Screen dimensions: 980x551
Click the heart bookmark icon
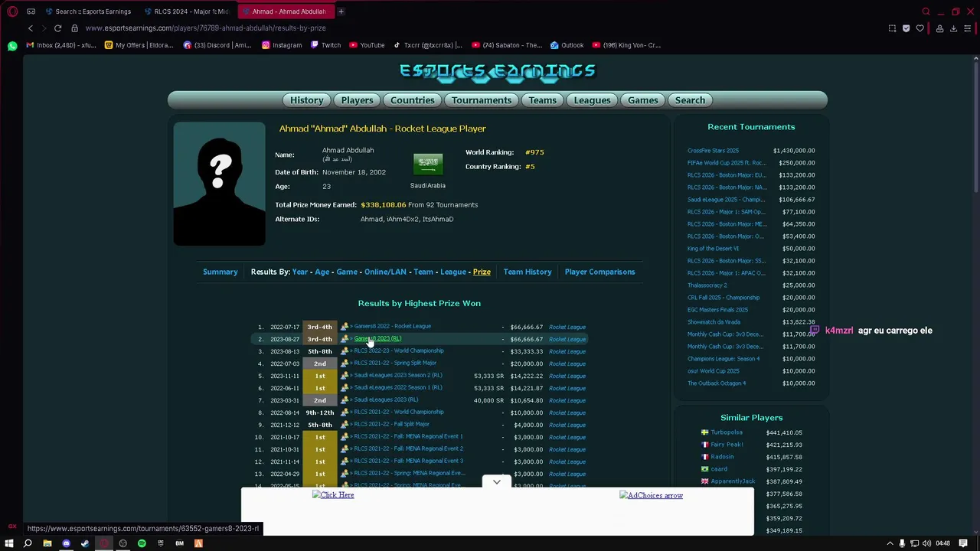pyautogui.click(x=920, y=28)
